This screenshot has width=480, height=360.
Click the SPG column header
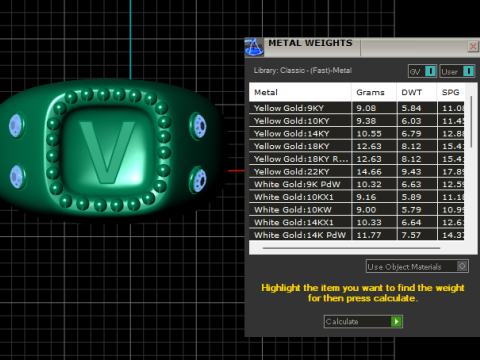click(x=451, y=92)
